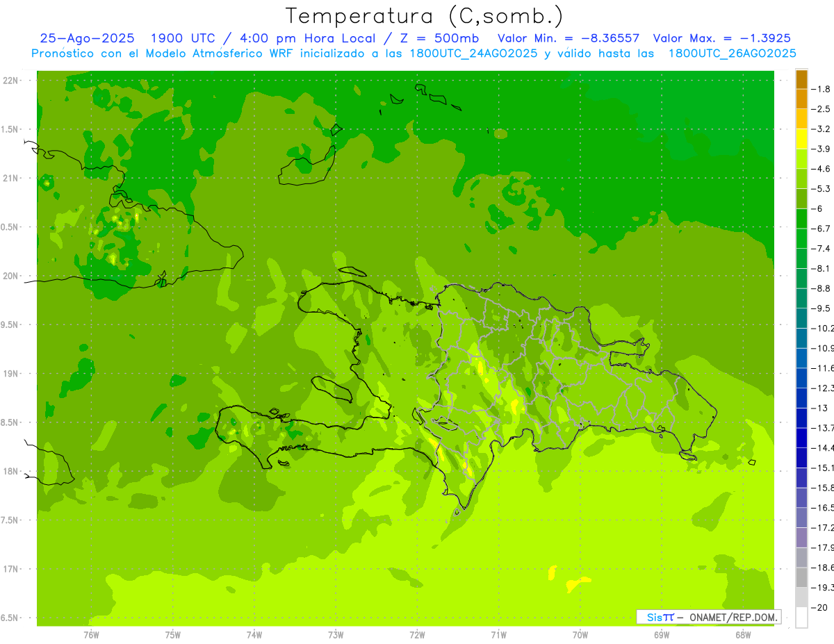Click the "-17.9" legend value
The width and height of the screenshot is (834, 644).
coord(822,547)
